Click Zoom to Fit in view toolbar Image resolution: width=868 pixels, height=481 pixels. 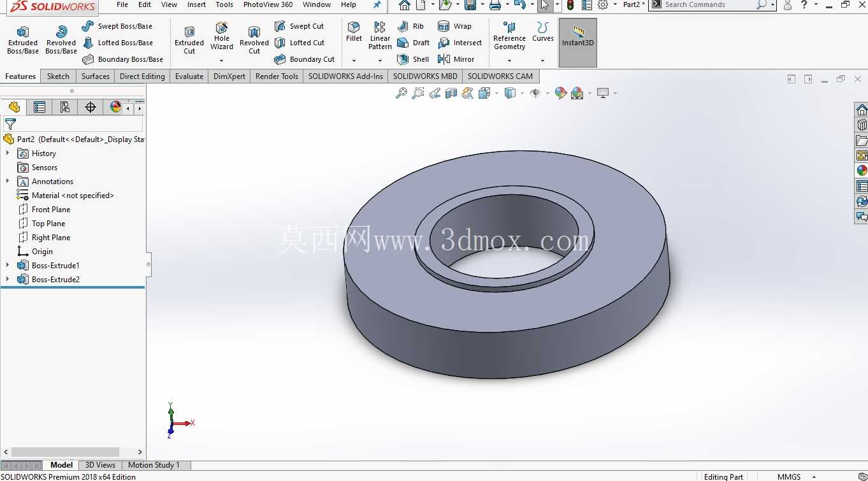coord(401,93)
